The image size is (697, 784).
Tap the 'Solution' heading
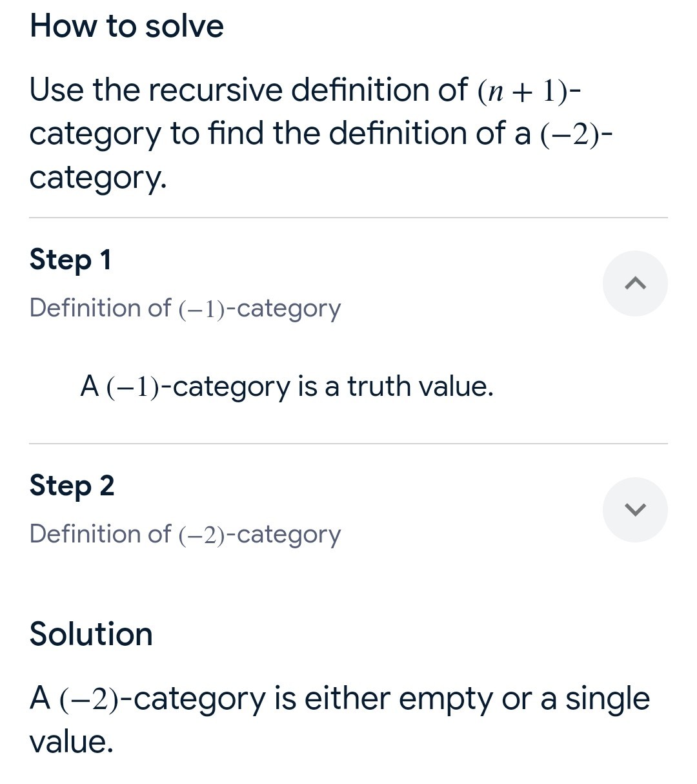[x=91, y=634]
